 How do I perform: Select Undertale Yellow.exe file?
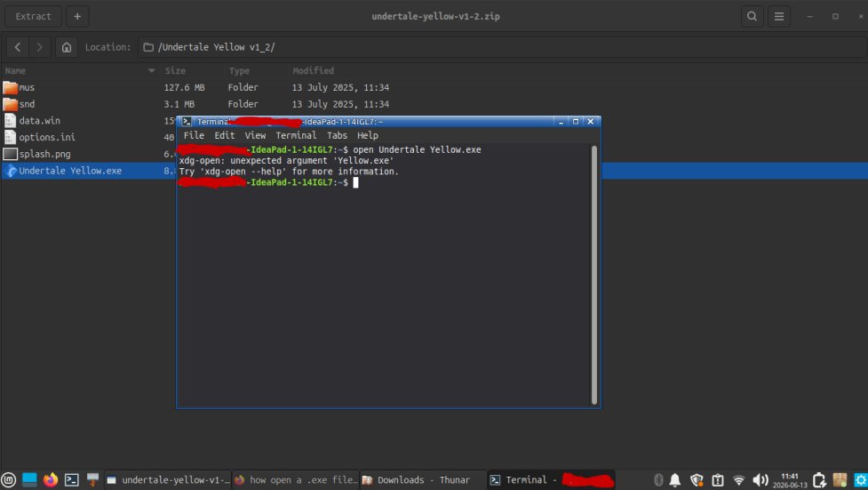click(x=70, y=171)
